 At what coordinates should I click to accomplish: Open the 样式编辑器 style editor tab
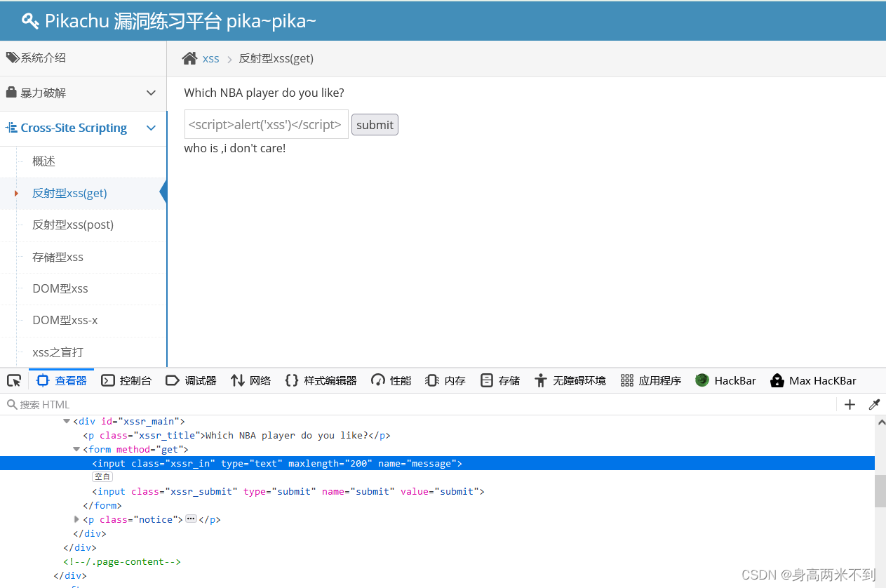pos(321,380)
